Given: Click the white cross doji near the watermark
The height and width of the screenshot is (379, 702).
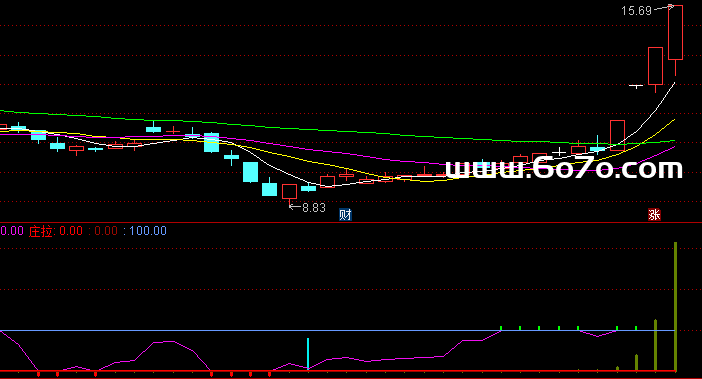Looking at the screenshot, I should coord(559,152).
